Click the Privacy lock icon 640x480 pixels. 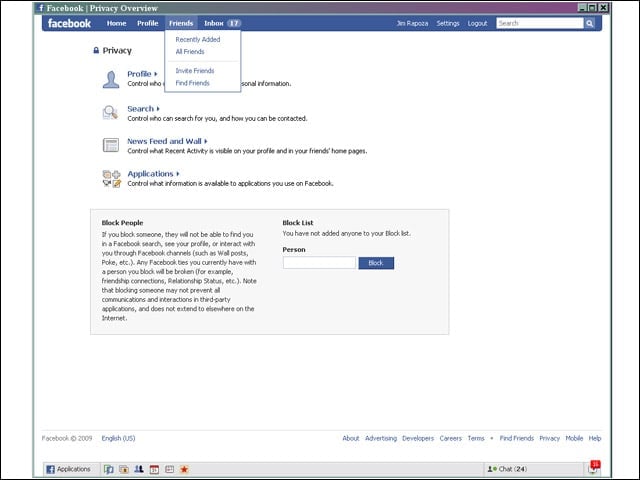[x=96, y=50]
